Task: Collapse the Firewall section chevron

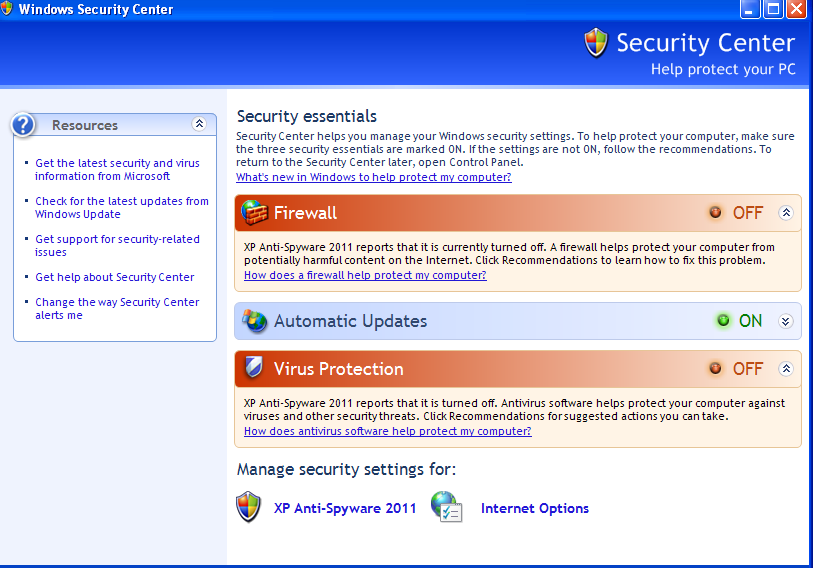Action: click(786, 213)
